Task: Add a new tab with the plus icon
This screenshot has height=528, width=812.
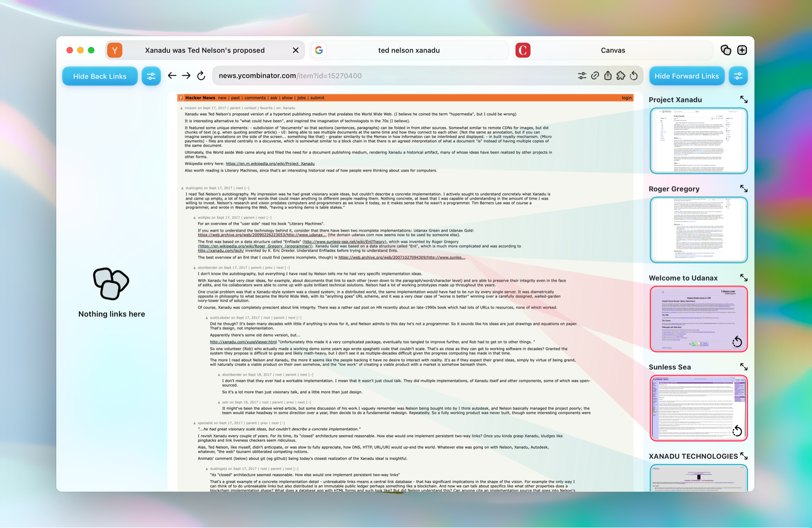Action: (742, 50)
